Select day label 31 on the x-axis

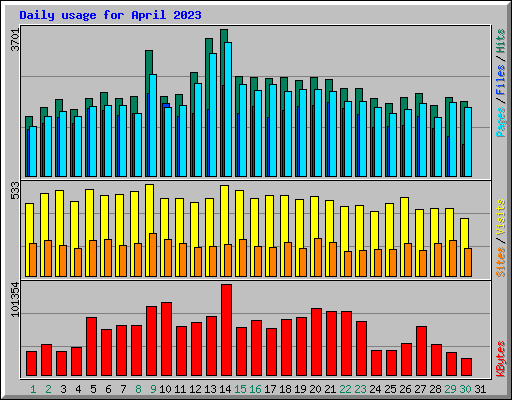coord(480,389)
